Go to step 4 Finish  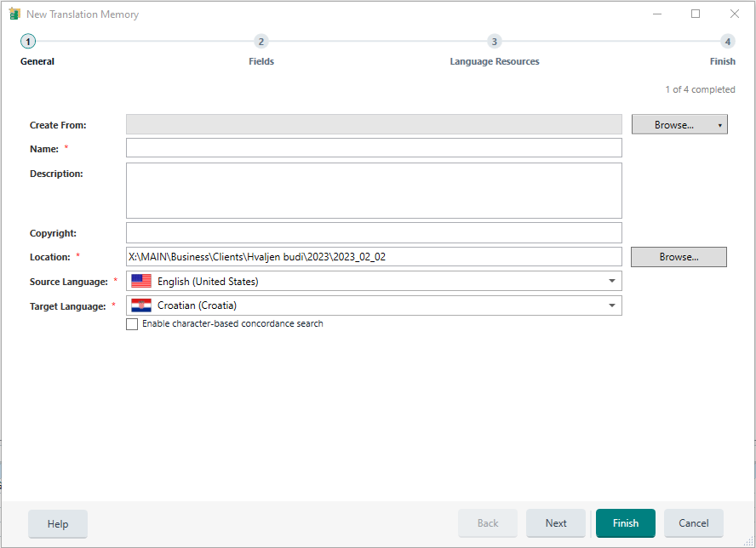click(728, 42)
